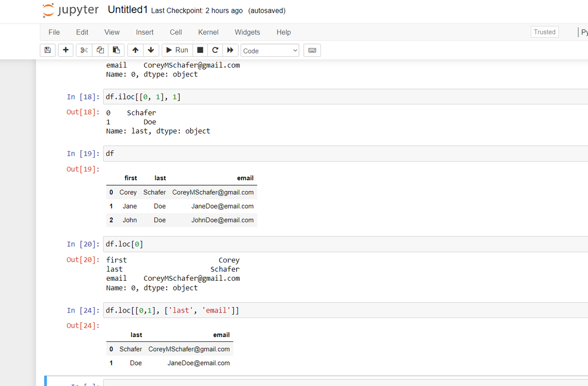Cut selected cells with scissors icon
Viewport: 588px width, 386px height.
click(x=84, y=50)
